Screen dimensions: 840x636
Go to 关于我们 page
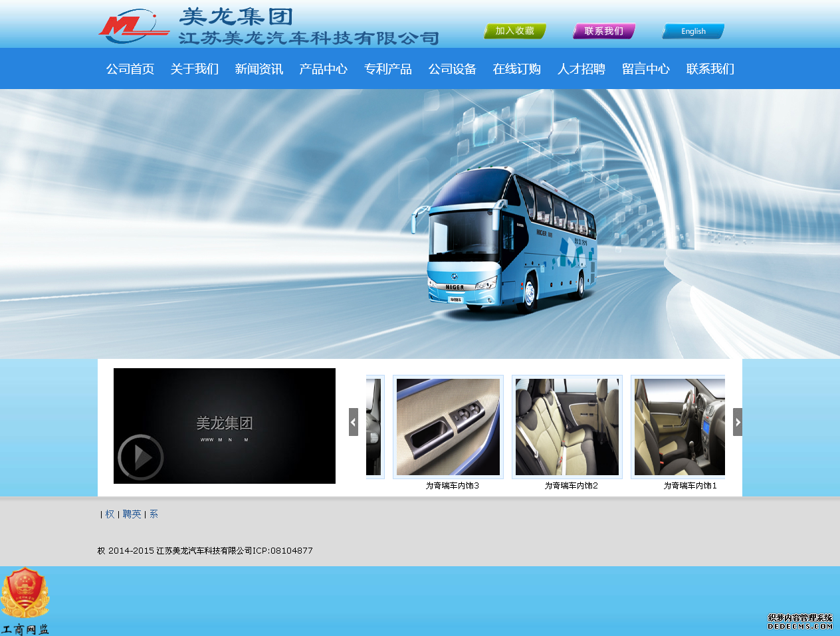tap(195, 69)
